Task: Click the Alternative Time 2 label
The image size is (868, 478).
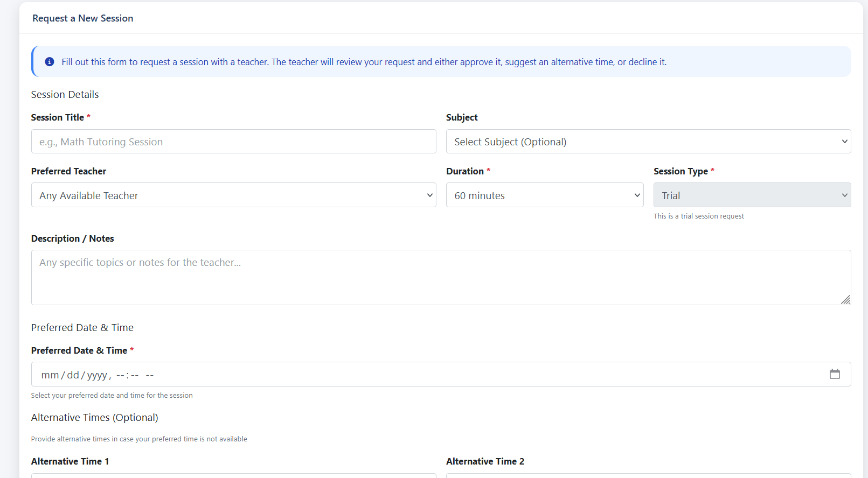Action: coord(485,461)
